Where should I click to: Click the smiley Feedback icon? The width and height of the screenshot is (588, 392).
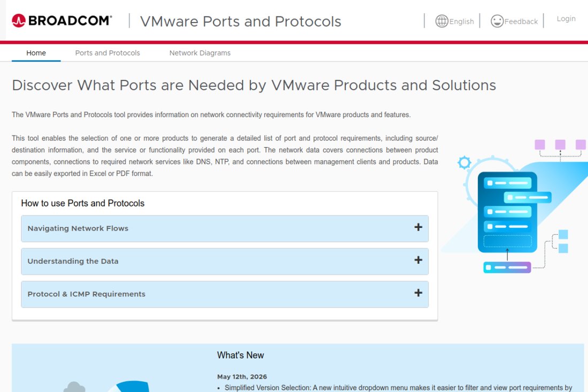pyautogui.click(x=497, y=21)
